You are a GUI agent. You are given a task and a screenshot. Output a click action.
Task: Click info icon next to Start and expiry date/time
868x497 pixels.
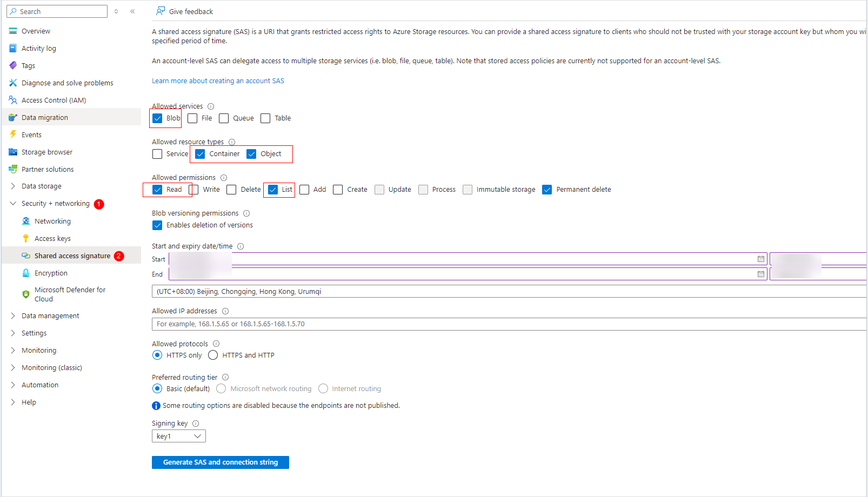[x=241, y=246]
